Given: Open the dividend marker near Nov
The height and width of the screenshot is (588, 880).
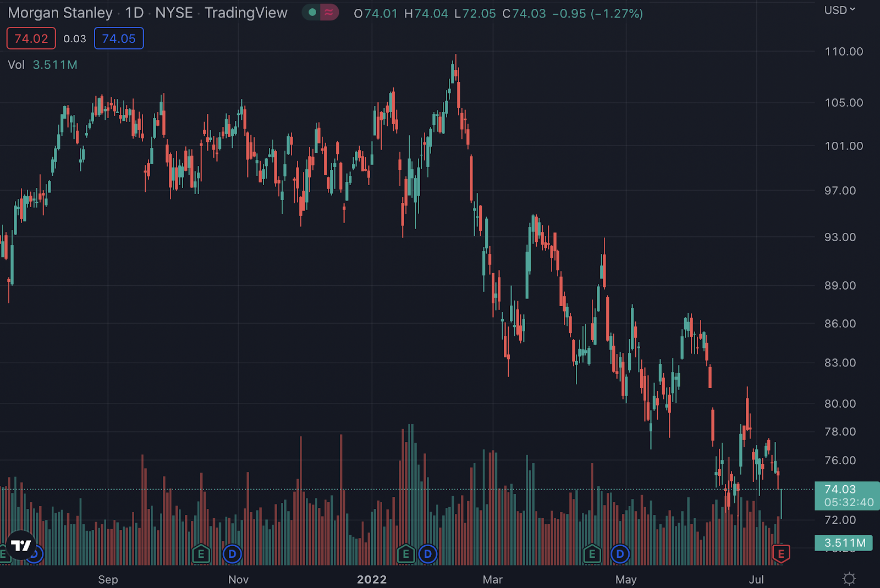Looking at the screenshot, I should point(232,554).
